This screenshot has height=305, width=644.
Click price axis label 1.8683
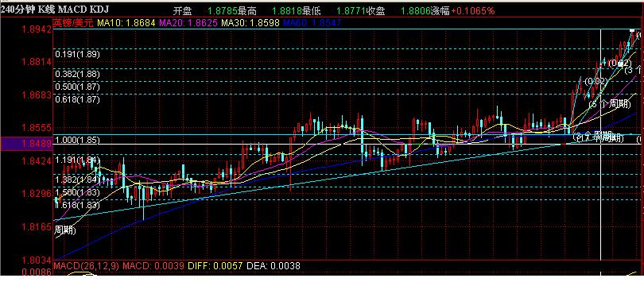click(36, 95)
